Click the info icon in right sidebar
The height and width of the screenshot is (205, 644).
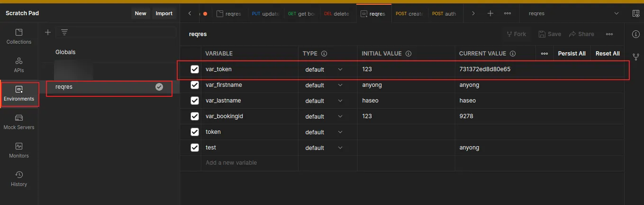pos(636,34)
